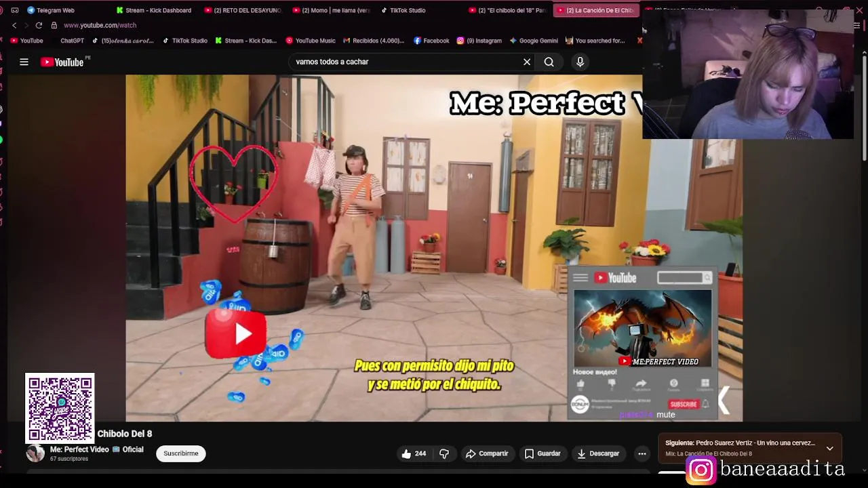Reload the current page
This screenshot has width=868, height=488.
[39, 25]
